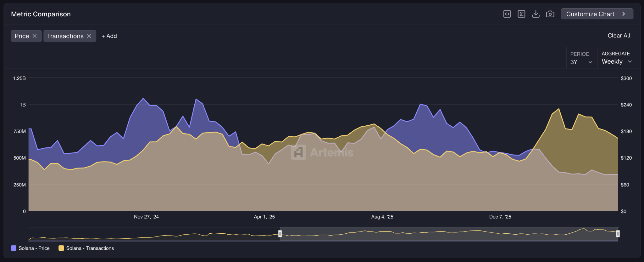The width and height of the screenshot is (644, 262).
Task: Click the 750M left axis value
Action: coord(19,131)
